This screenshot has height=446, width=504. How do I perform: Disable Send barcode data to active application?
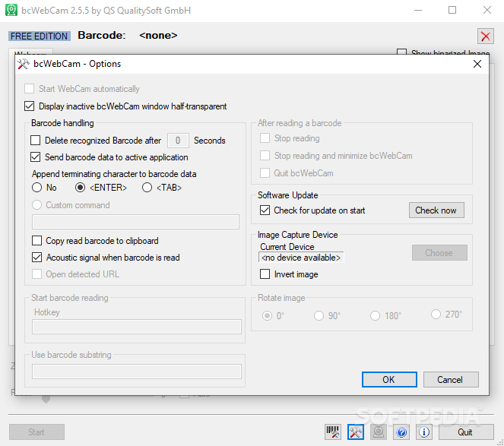[36, 157]
